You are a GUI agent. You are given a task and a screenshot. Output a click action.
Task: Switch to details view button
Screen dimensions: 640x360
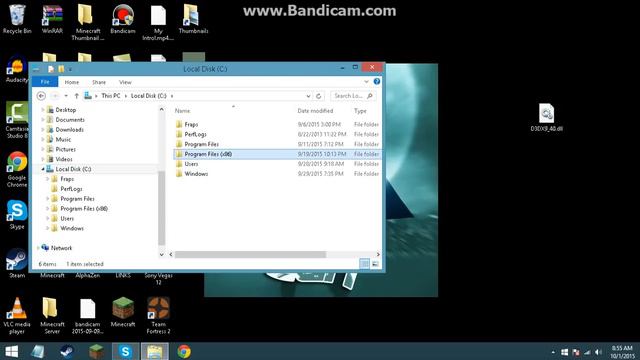coord(364,264)
